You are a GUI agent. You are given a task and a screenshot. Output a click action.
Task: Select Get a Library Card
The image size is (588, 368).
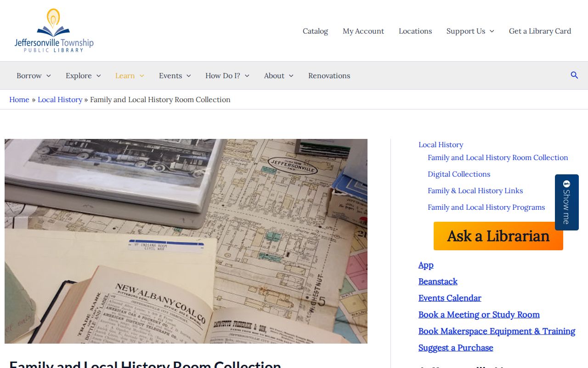click(540, 31)
